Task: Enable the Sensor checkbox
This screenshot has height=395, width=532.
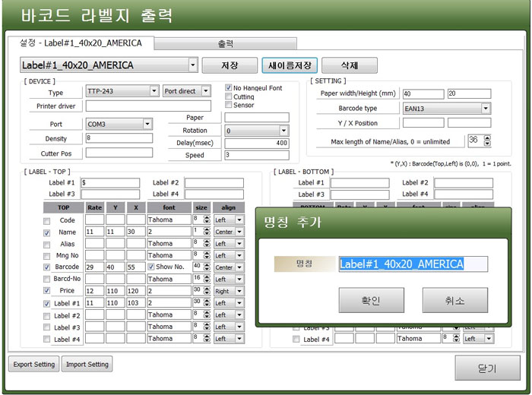Action: (228, 105)
